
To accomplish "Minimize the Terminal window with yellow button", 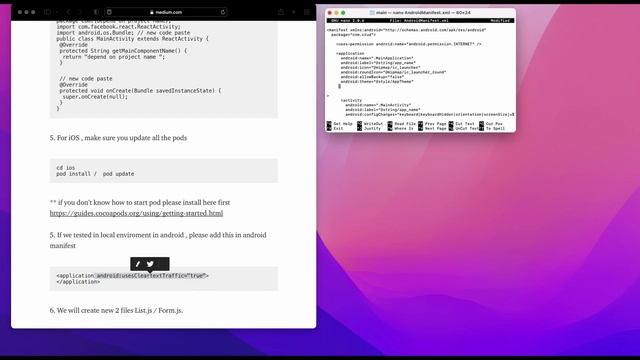I will pos(336,13).
